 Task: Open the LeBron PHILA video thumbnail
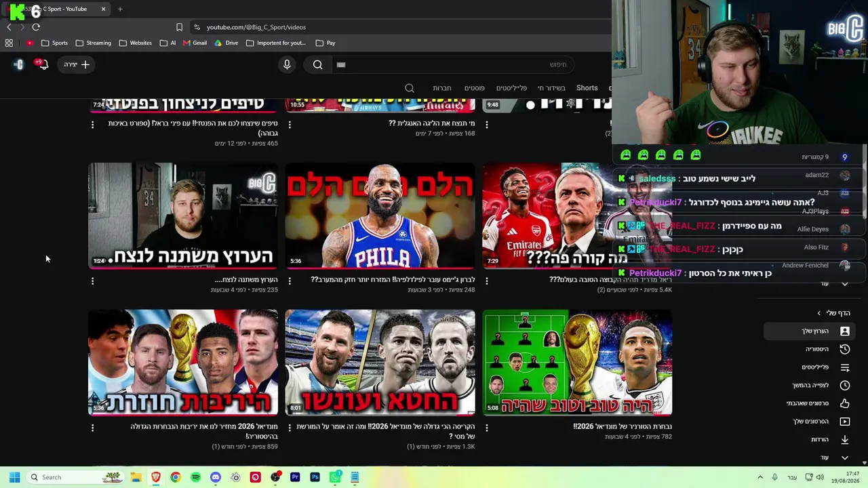point(380,216)
